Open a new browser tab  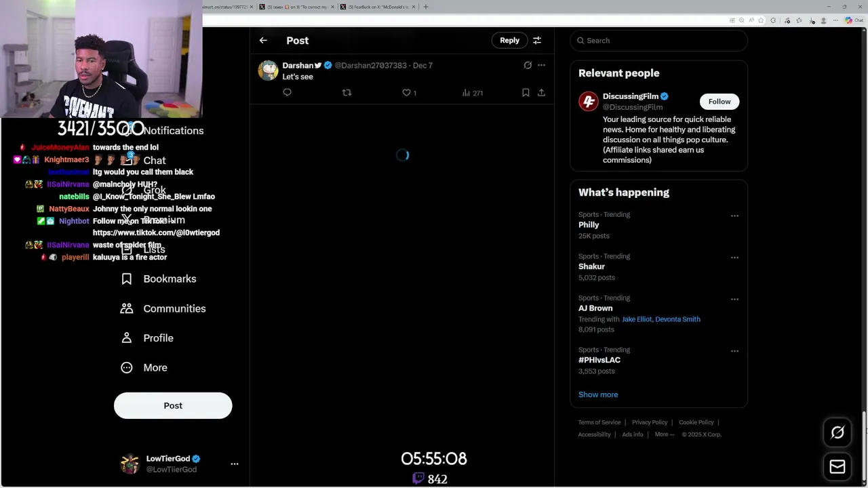click(426, 7)
